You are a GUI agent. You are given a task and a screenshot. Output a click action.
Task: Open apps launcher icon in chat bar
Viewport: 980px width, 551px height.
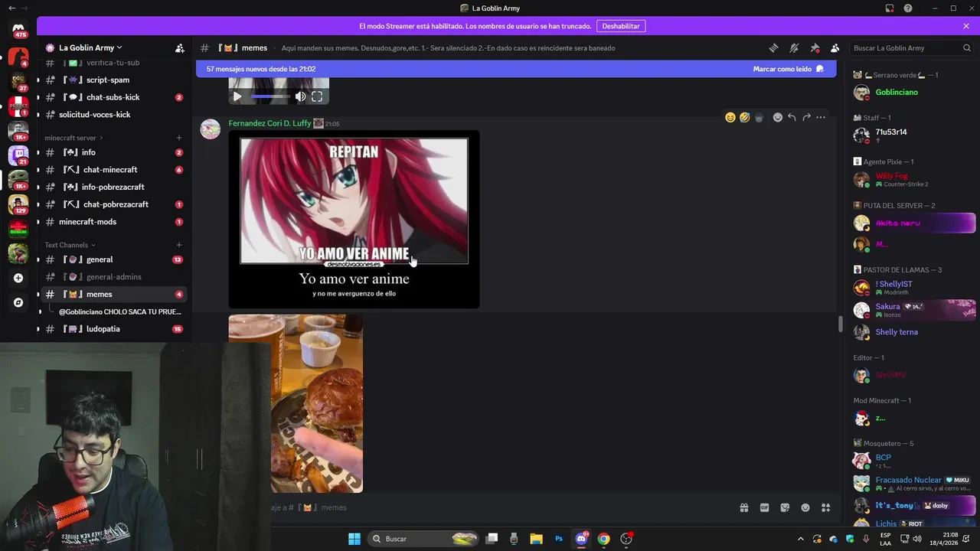tap(826, 507)
